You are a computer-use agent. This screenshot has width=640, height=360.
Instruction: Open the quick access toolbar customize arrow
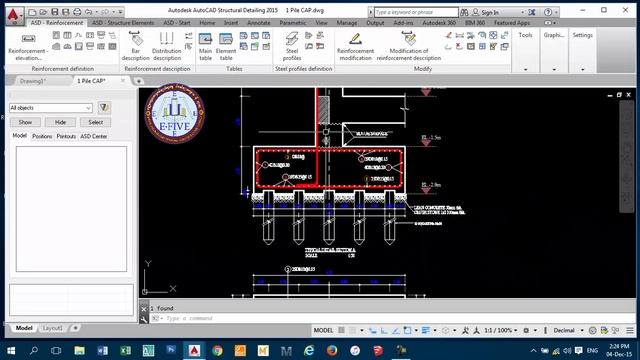coord(120,12)
